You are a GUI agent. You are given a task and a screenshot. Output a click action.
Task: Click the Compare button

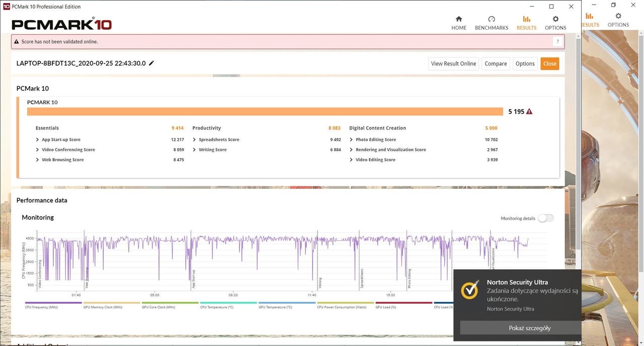pos(496,63)
